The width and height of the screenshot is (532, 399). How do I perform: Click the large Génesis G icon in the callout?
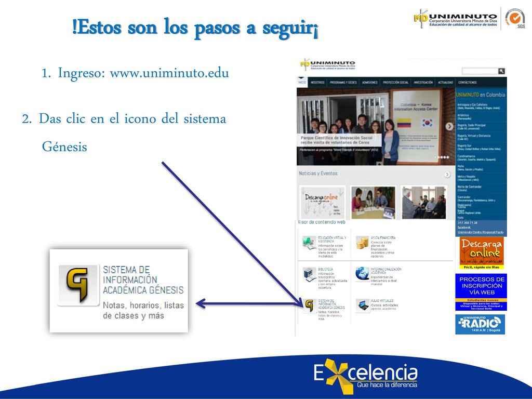pyautogui.click(x=78, y=285)
